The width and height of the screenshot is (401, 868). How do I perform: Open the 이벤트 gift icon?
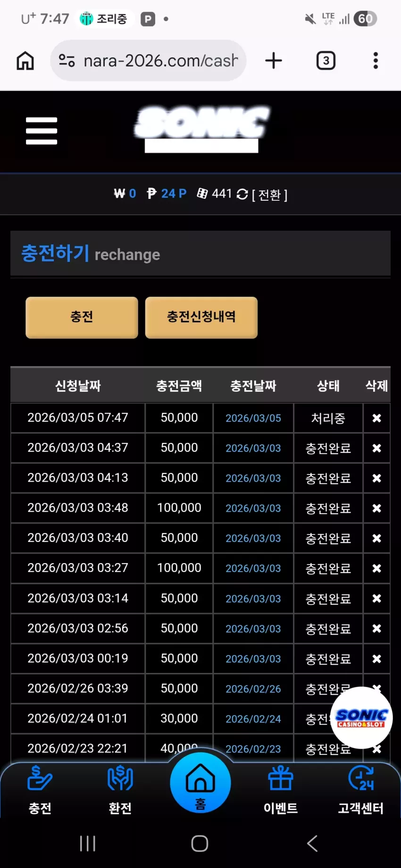click(281, 790)
